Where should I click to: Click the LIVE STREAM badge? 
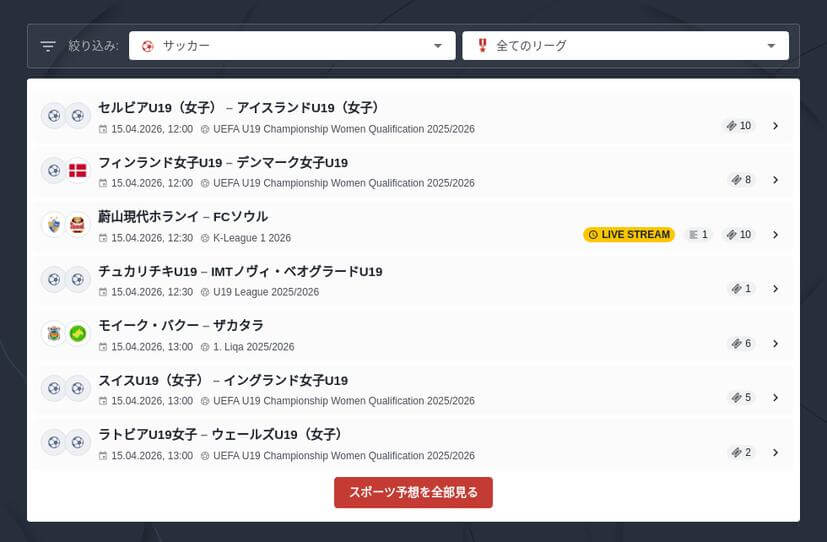point(629,235)
